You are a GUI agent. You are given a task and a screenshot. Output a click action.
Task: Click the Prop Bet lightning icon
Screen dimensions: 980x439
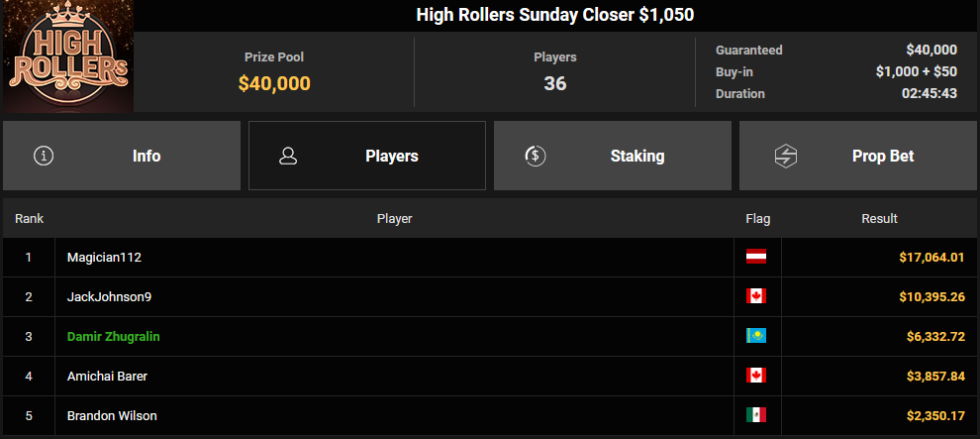point(786,156)
